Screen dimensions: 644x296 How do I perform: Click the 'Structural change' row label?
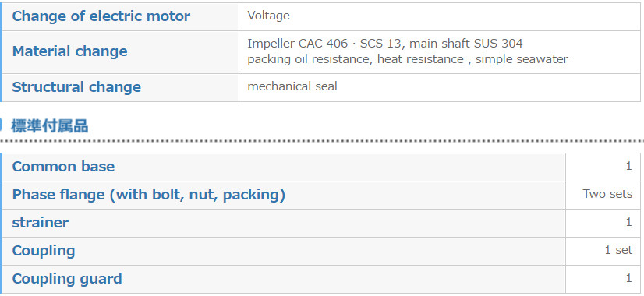click(x=76, y=87)
